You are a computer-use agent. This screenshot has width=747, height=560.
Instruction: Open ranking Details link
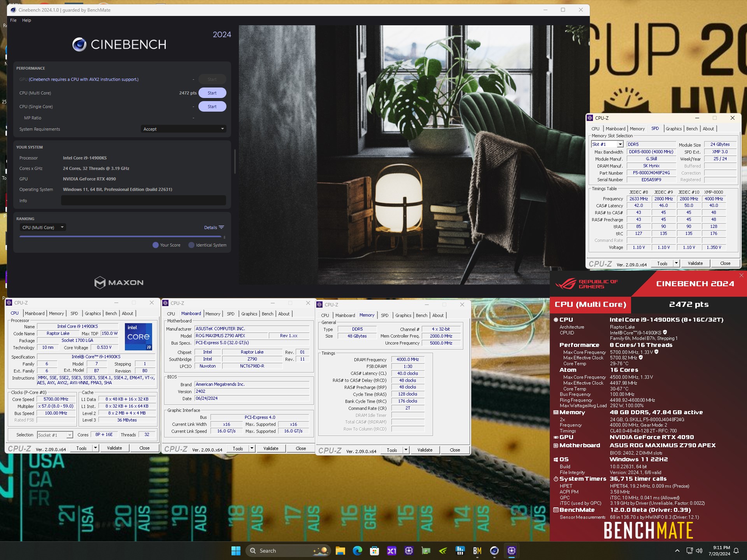click(210, 227)
